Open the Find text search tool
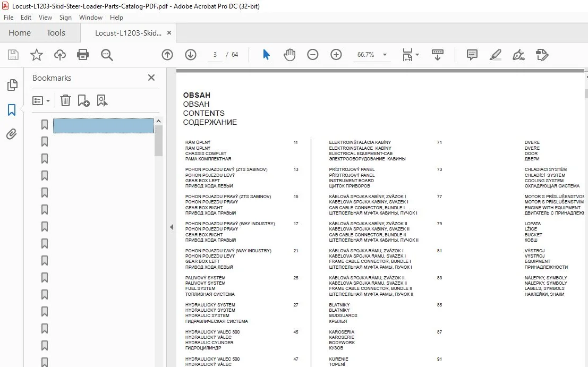 (x=107, y=55)
